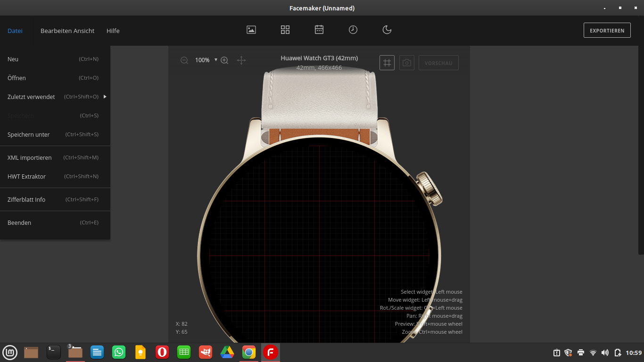644x362 pixels.
Task: Click the VORSCHAU preview button
Action: pos(438,63)
